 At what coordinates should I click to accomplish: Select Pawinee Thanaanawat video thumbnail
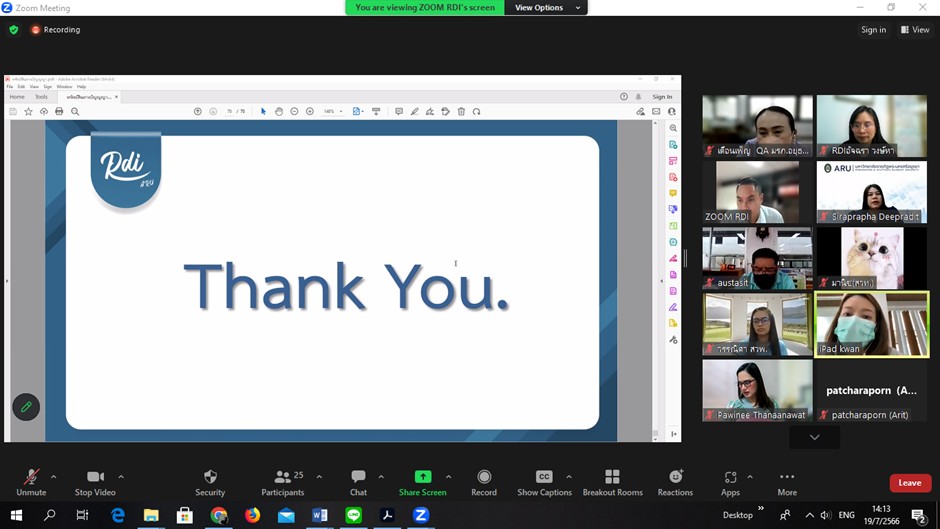pos(758,390)
